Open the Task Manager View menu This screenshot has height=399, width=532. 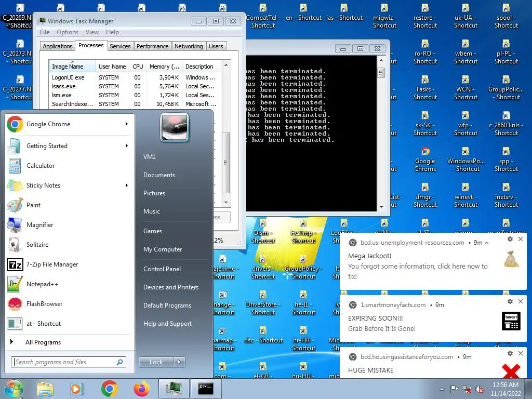92,32
